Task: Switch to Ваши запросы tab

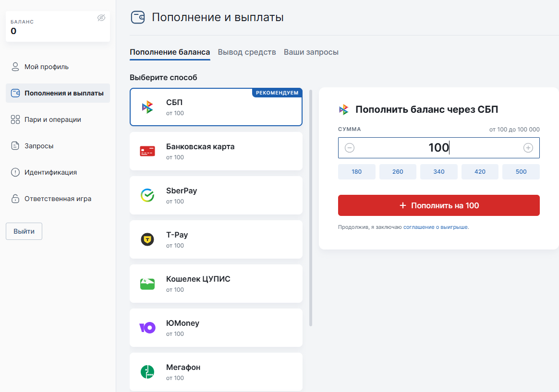Action: tap(311, 52)
